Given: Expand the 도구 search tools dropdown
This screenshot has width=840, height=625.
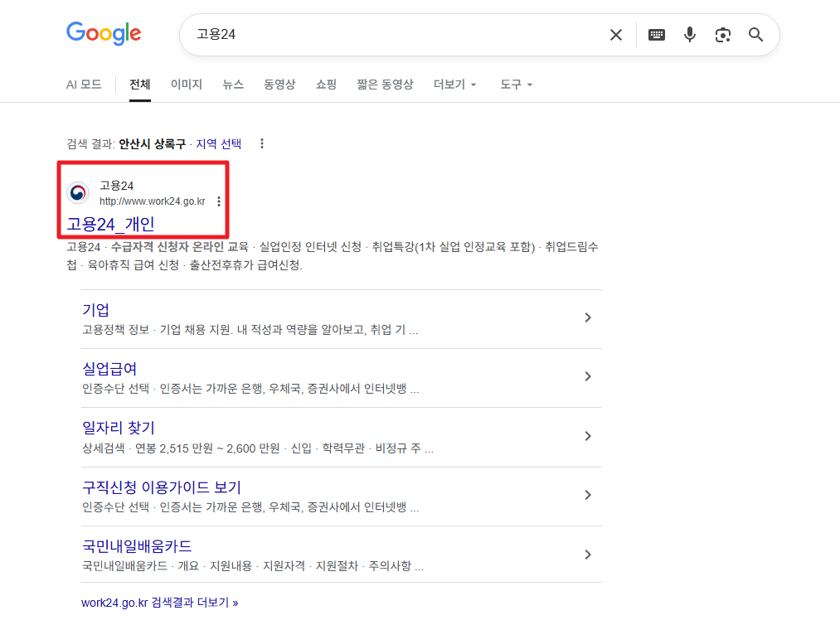Looking at the screenshot, I should [515, 84].
